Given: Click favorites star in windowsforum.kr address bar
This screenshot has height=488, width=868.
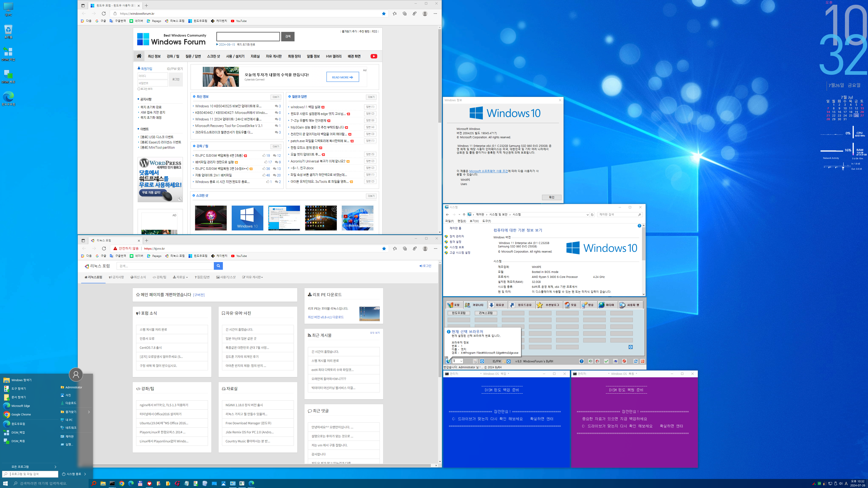Looking at the screenshot, I should coord(384,14).
